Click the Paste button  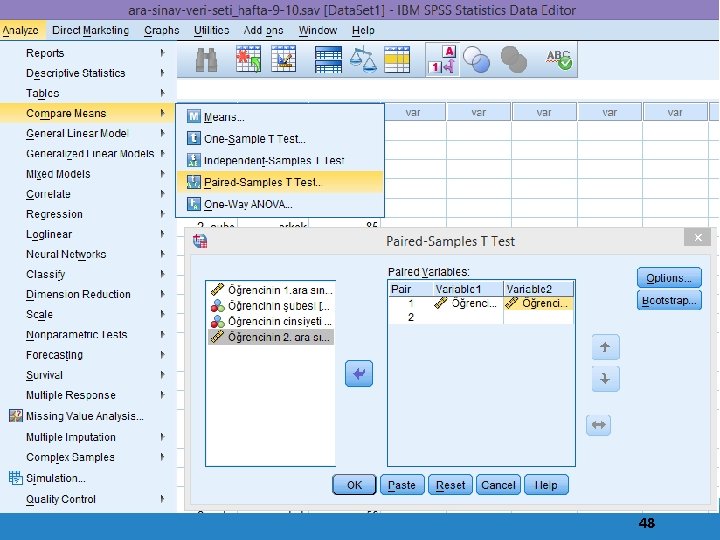pyautogui.click(x=402, y=485)
